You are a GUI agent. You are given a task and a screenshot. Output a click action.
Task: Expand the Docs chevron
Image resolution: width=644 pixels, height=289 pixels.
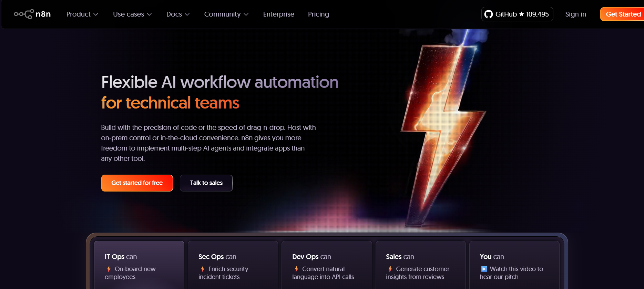tap(187, 14)
